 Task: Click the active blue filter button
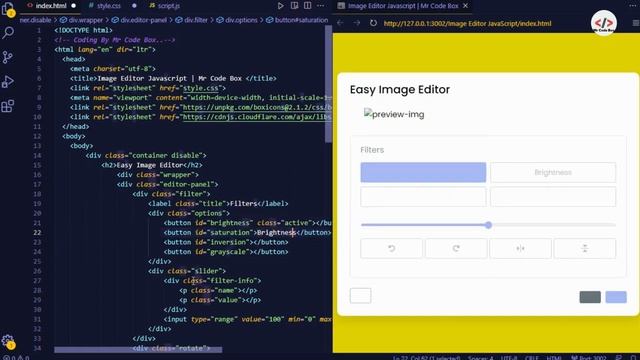coord(423,172)
